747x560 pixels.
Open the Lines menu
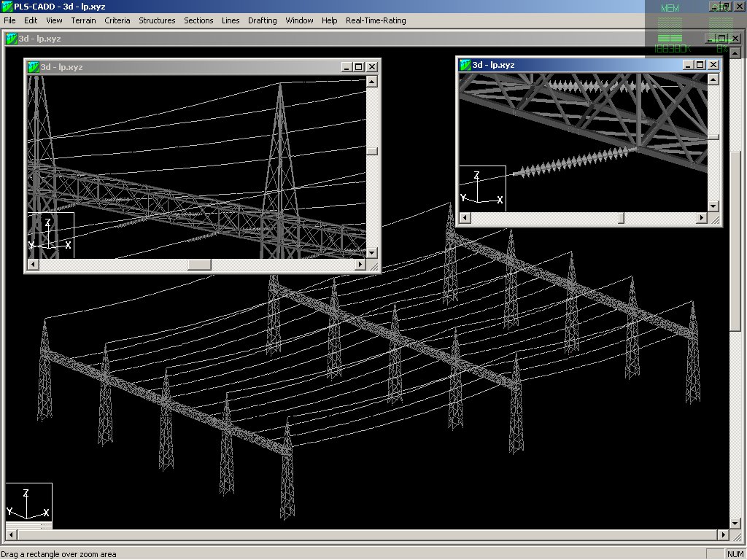point(230,20)
